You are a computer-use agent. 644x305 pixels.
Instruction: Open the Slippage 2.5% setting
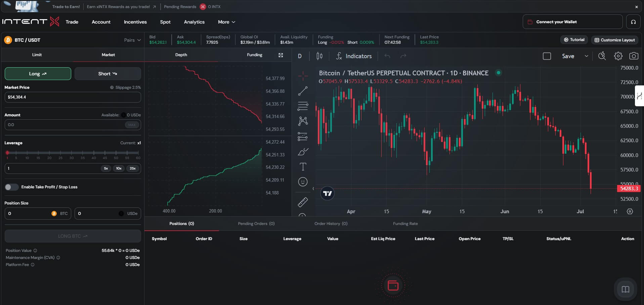[125, 87]
